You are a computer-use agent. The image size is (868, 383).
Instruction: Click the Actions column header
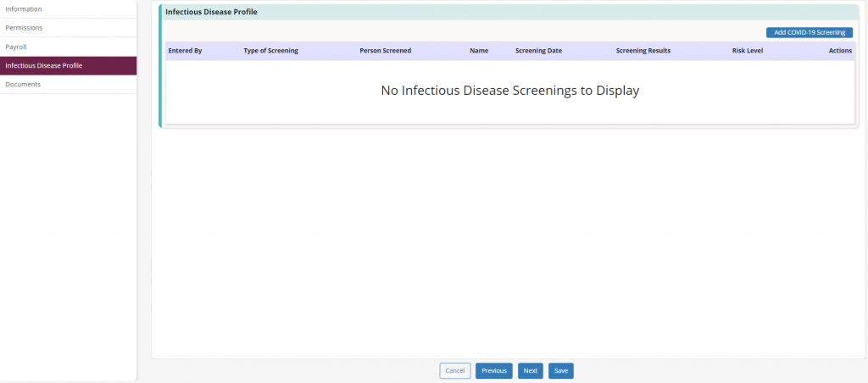coord(840,51)
